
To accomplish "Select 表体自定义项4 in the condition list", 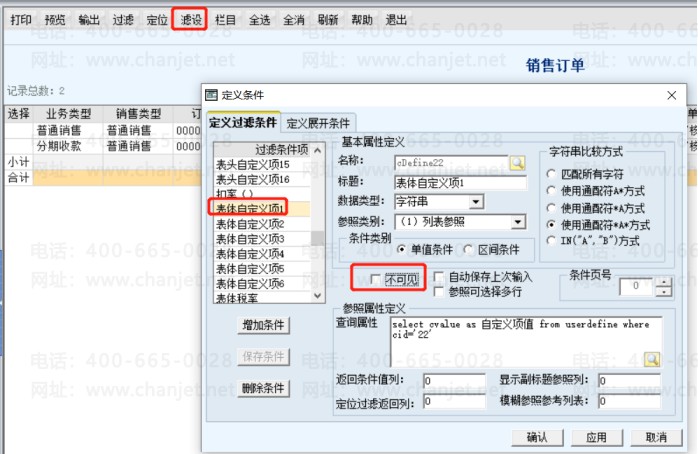I will click(x=262, y=254).
